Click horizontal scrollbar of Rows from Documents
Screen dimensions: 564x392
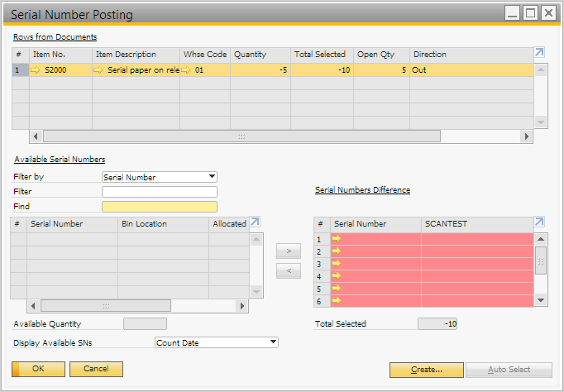240,136
